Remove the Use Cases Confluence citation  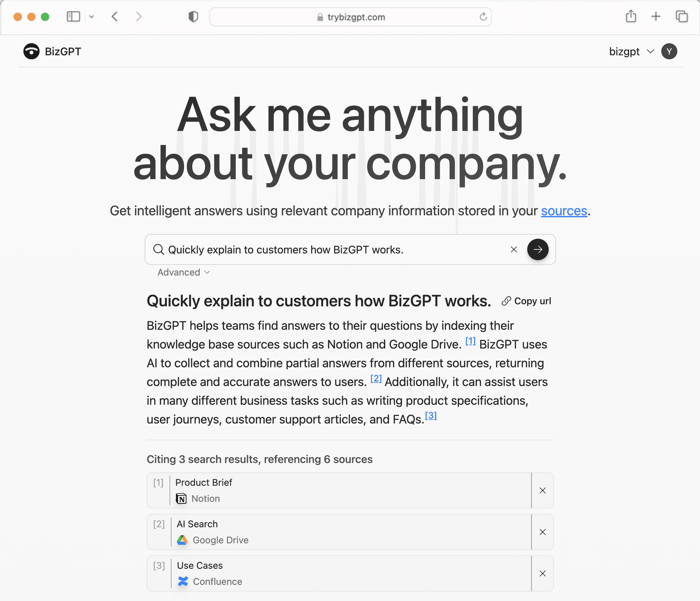[542, 574]
